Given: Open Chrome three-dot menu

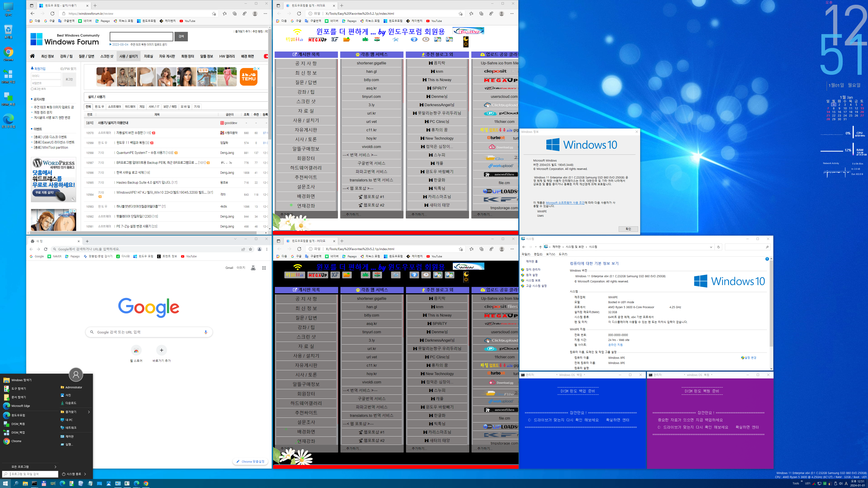Looking at the screenshot, I should (267, 249).
